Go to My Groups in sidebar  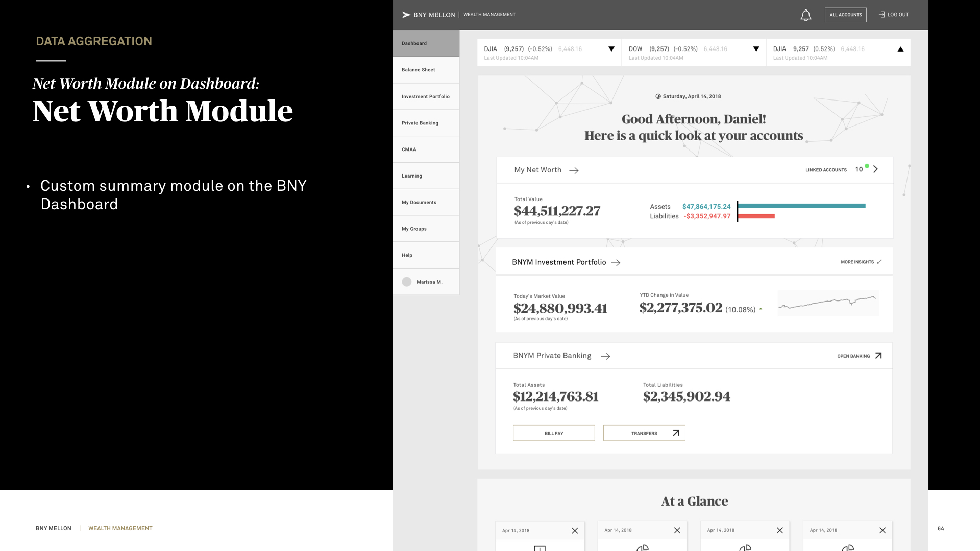[426, 229]
